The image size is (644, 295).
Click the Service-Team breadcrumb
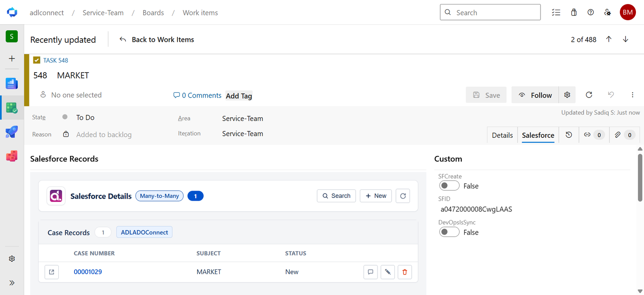tap(103, 12)
